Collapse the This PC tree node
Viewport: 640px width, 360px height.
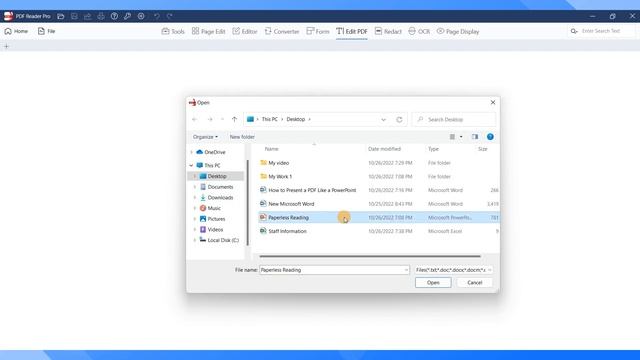[x=191, y=165]
